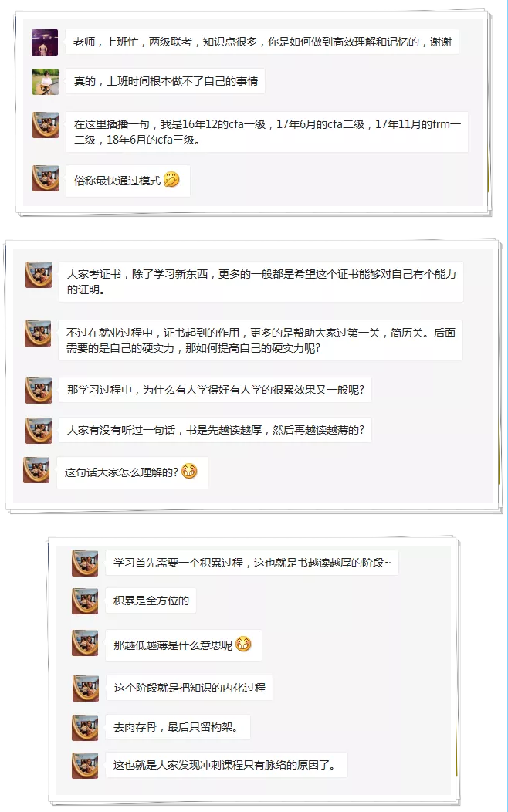
Task: Click the purple avatar of first questioner
Action: (x=45, y=42)
